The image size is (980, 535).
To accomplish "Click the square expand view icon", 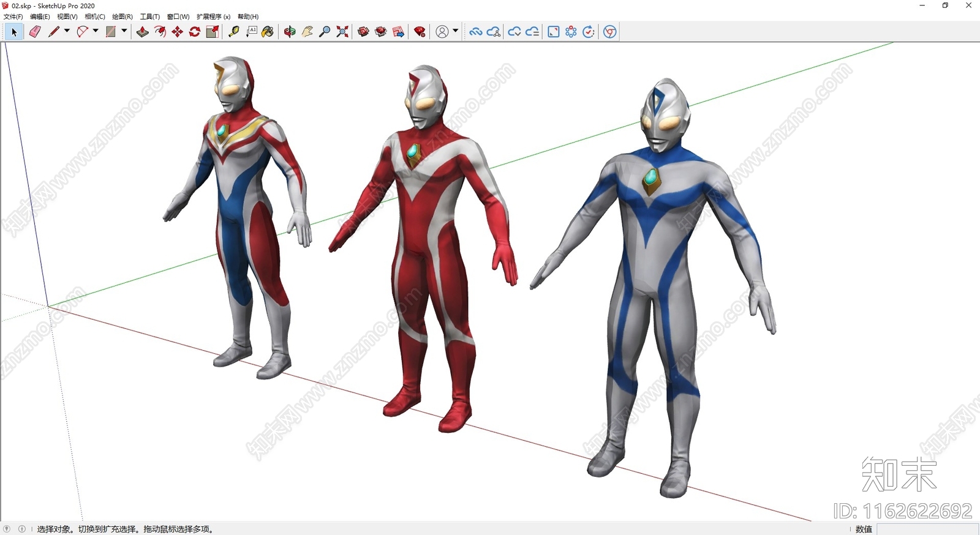I will pyautogui.click(x=554, y=32).
